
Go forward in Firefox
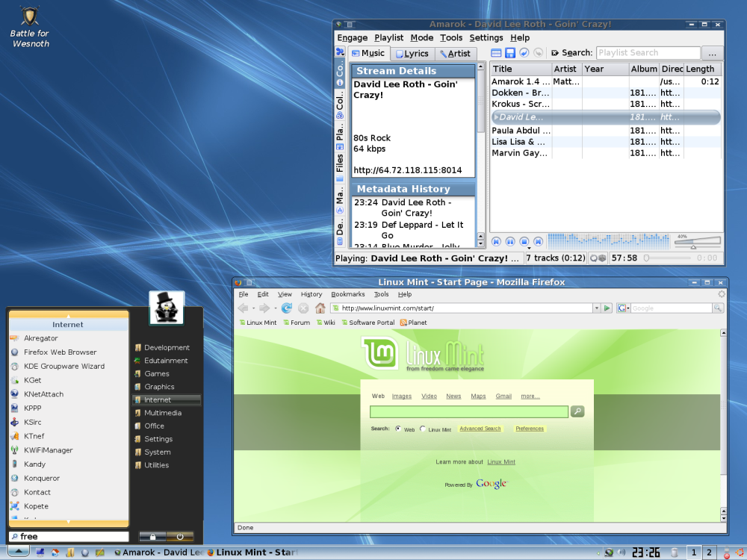point(264,308)
